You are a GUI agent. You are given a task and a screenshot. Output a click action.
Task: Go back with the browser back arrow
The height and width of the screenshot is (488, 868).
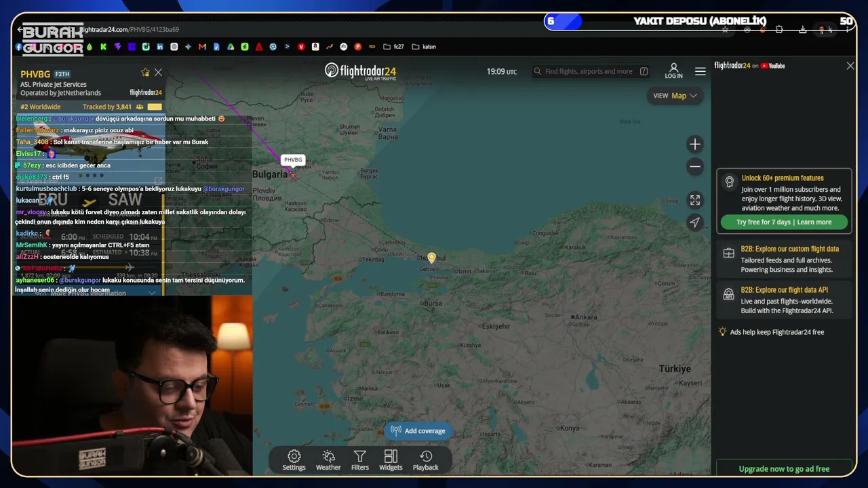point(20,30)
